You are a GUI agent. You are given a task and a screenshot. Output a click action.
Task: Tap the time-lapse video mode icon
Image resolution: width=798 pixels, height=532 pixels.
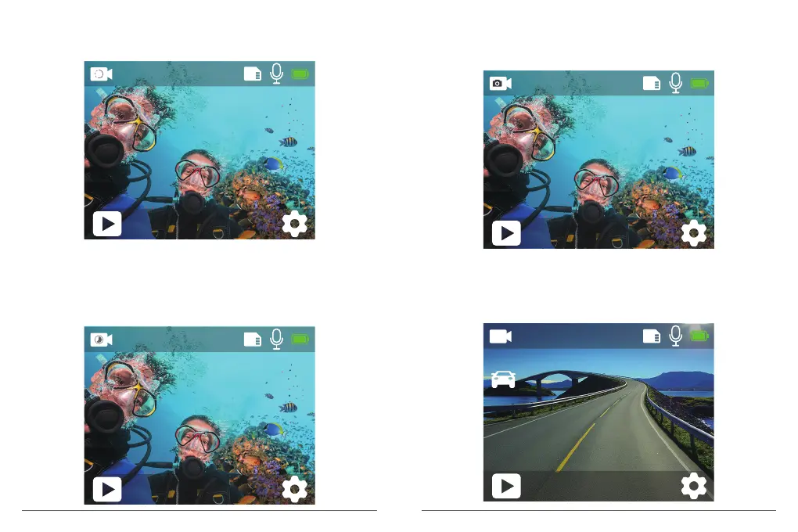click(x=101, y=340)
